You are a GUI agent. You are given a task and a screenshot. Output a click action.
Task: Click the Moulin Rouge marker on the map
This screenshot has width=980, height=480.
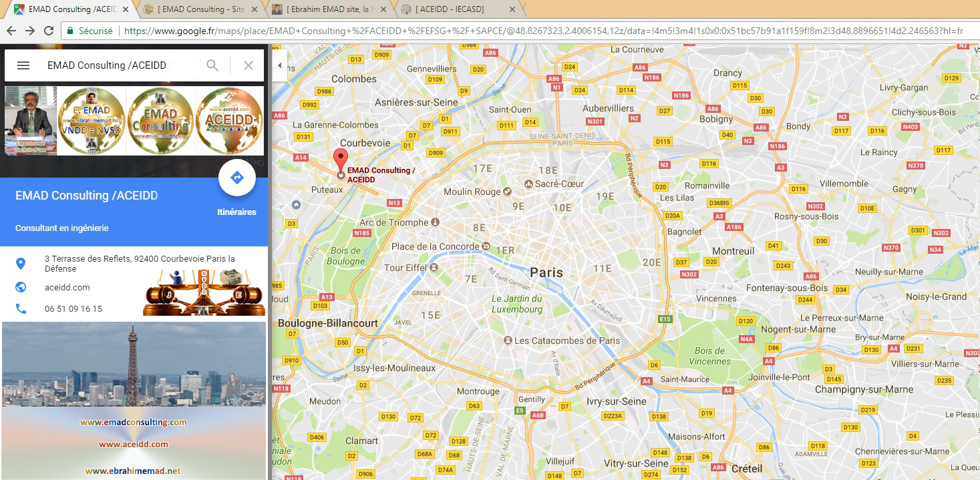507,192
